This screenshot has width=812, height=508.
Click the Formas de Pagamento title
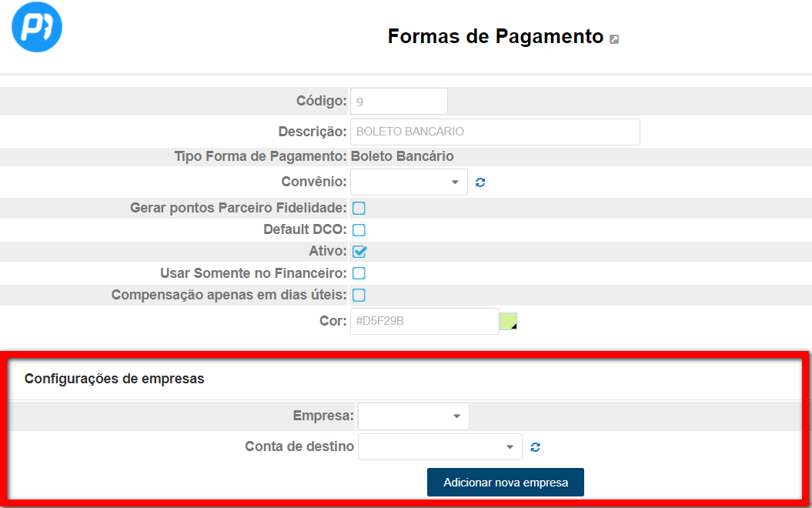tap(495, 36)
